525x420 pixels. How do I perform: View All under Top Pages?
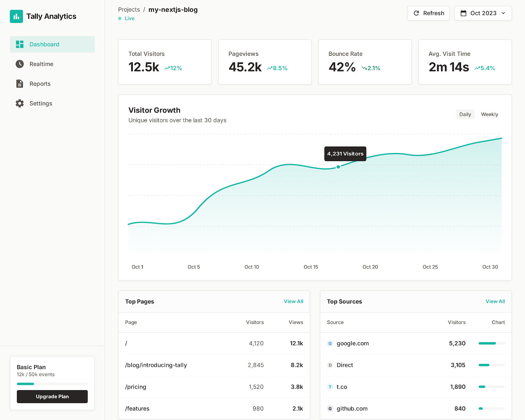tap(293, 301)
